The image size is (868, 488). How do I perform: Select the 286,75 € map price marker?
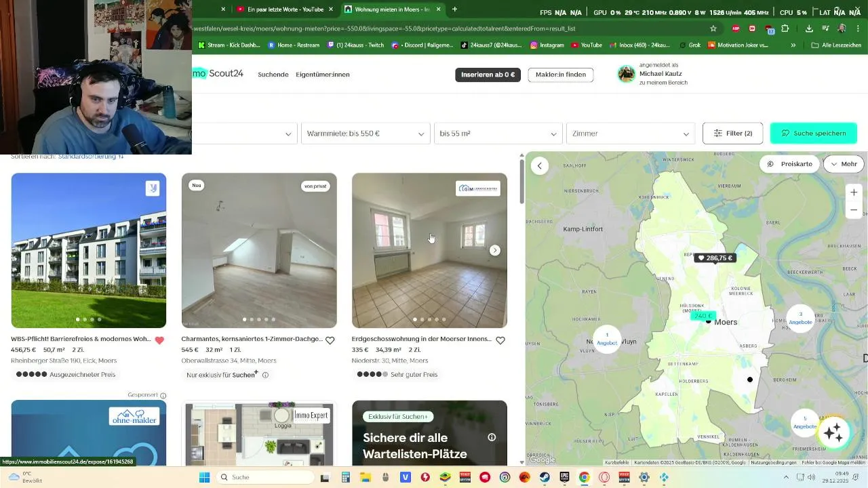point(715,258)
